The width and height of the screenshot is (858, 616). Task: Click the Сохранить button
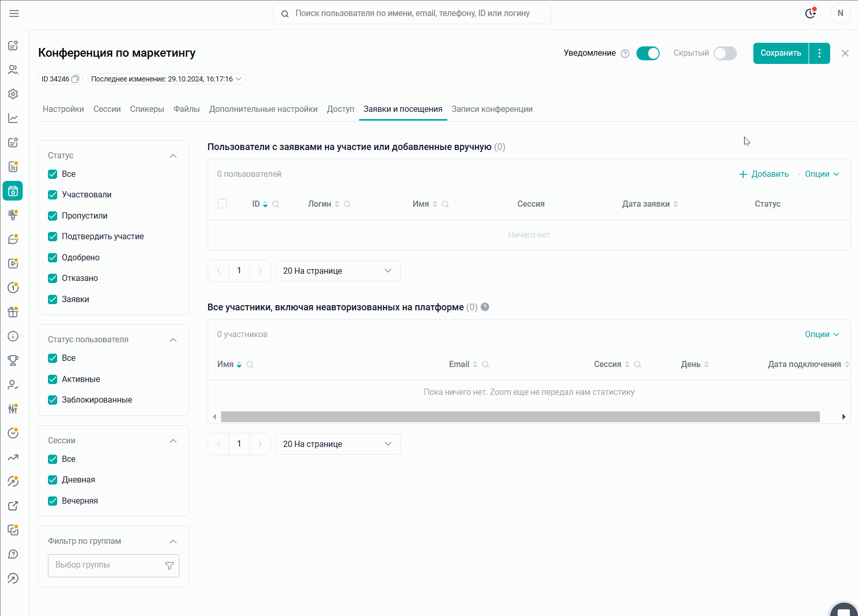tap(781, 53)
